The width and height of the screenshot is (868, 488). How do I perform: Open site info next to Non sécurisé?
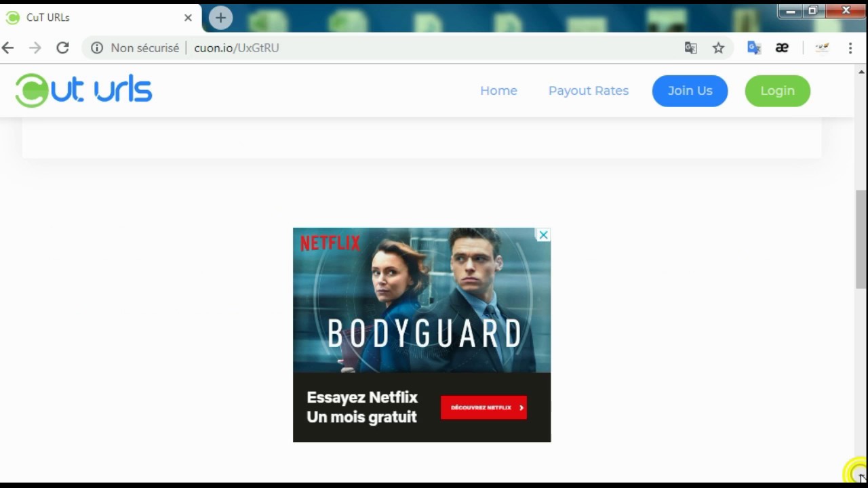97,47
